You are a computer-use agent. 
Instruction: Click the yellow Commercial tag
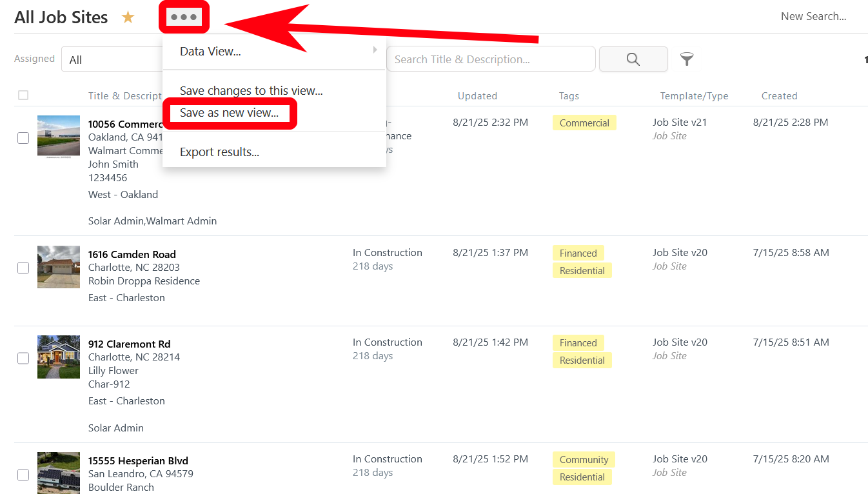(x=584, y=123)
